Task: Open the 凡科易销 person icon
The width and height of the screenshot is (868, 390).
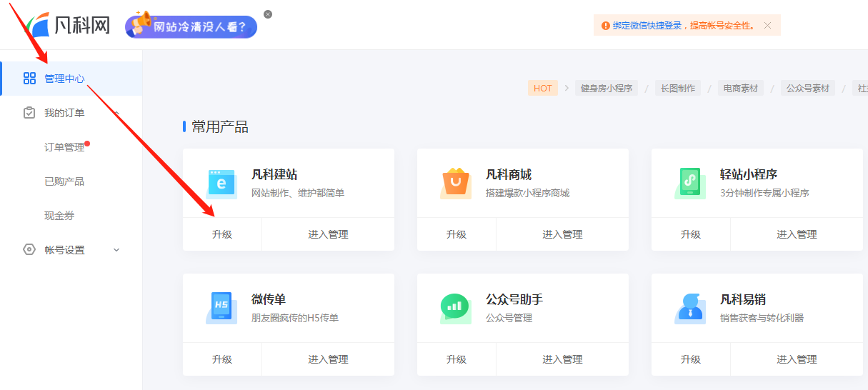Action: pyautogui.click(x=690, y=308)
